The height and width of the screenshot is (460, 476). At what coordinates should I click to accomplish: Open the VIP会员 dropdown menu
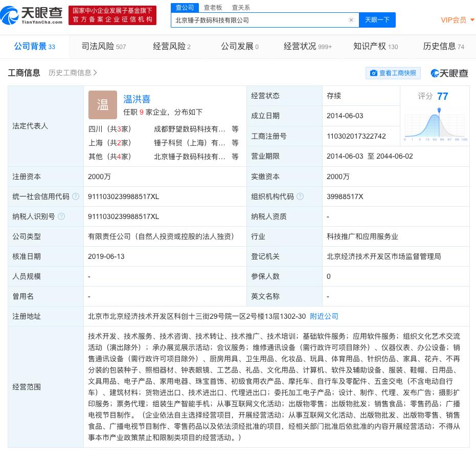458,20
